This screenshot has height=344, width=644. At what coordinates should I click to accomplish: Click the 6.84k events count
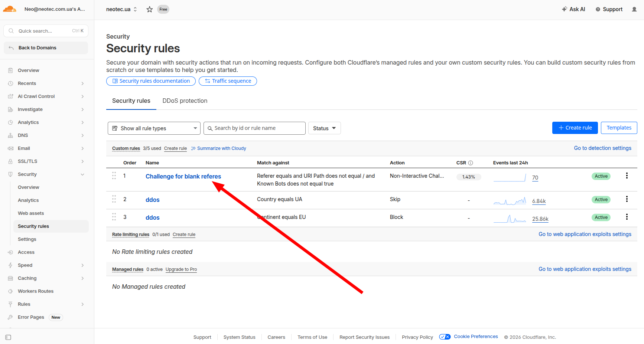coord(539,201)
